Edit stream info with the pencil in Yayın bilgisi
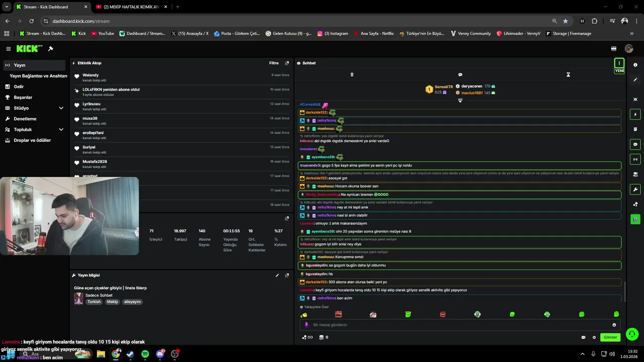Image resolution: width=644 pixels, height=362 pixels. [x=277, y=276]
